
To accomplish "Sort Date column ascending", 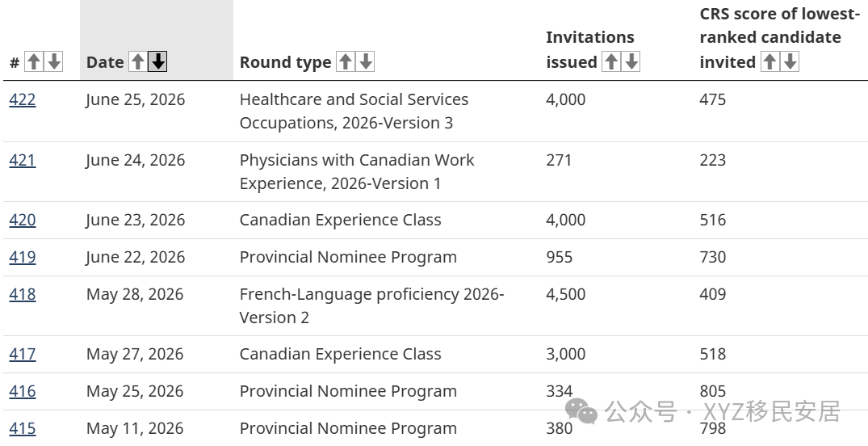I will 138,61.
